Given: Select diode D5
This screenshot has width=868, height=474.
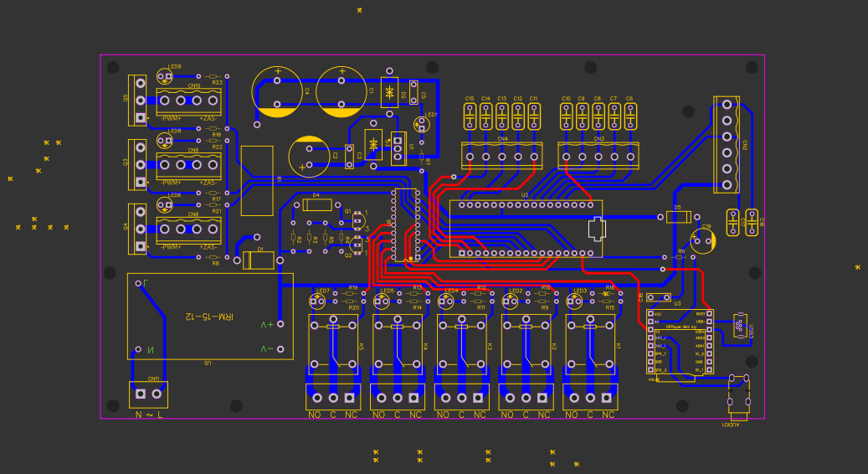Looking at the screenshot, I should click(679, 217).
